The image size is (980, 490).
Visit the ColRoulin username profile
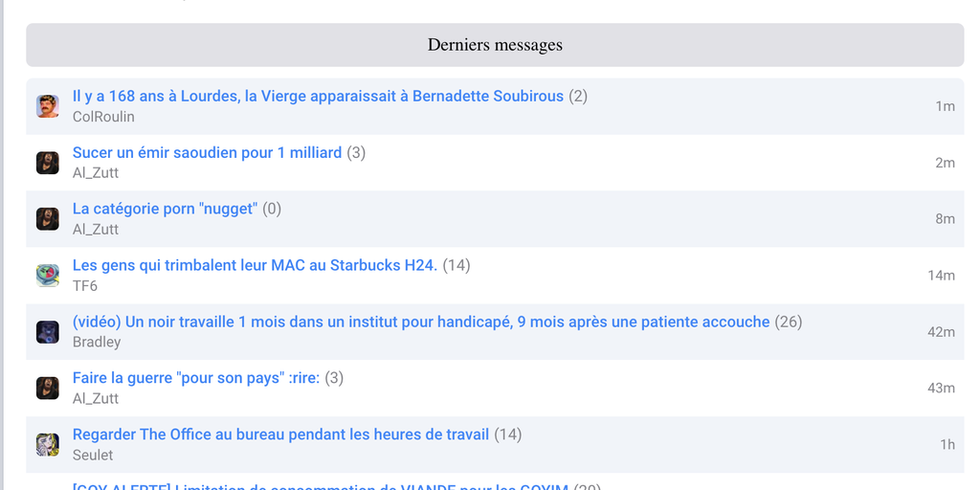pos(103,117)
